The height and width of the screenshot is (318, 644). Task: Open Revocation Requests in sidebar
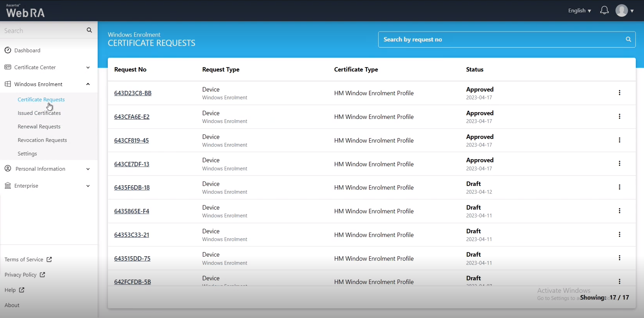click(x=42, y=140)
